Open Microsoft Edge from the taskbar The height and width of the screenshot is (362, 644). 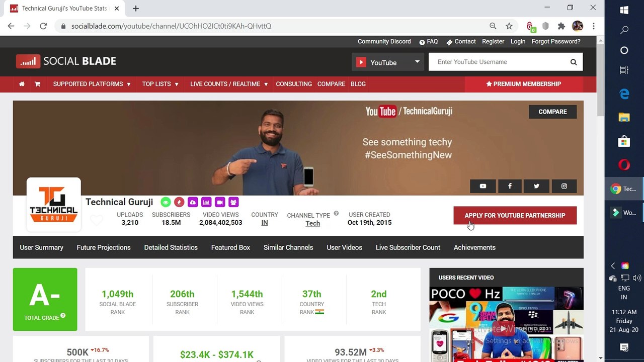coord(624,94)
